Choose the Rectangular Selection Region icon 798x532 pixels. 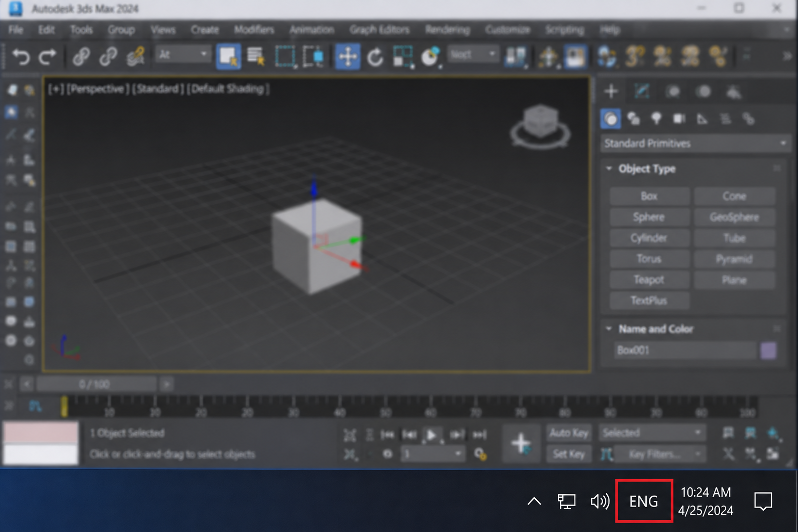(x=285, y=56)
